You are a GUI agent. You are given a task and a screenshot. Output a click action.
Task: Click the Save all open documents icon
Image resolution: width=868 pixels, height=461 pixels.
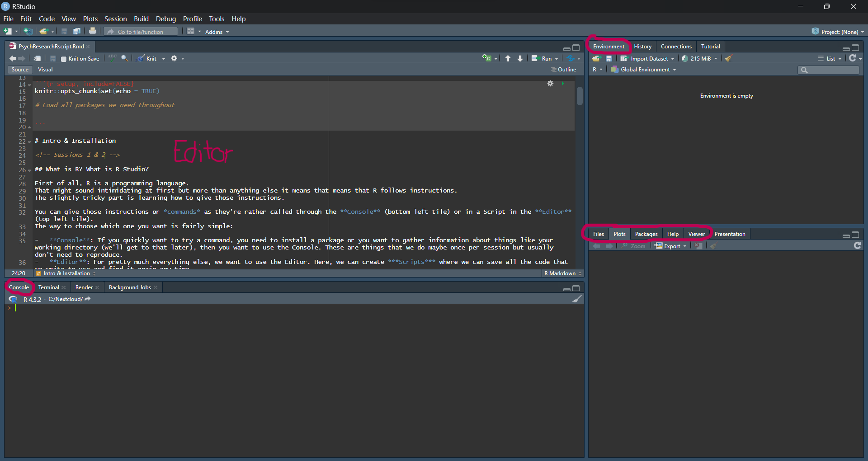(x=77, y=32)
